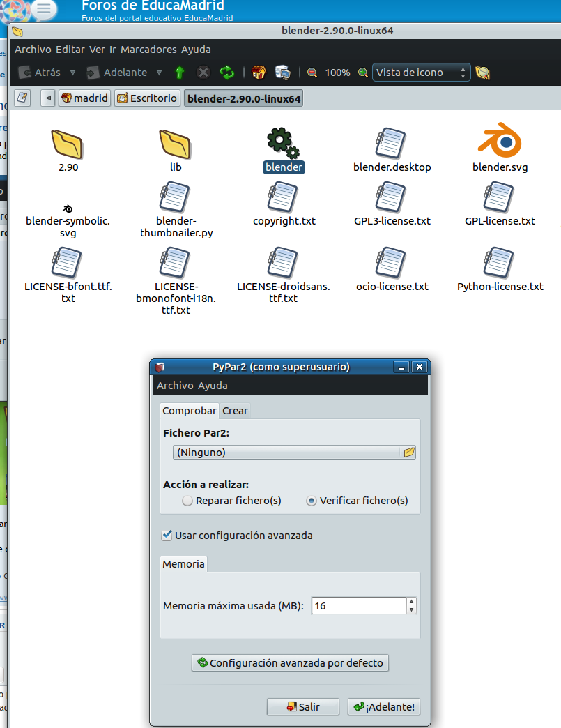Viewport: 561px width, 728px height.
Task: Click the Salir button
Action: [x=303, y=706]
